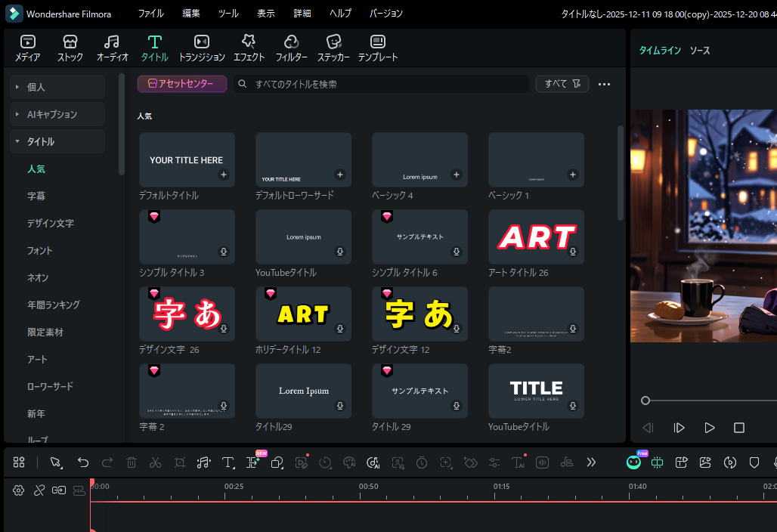Image resolution: width=777 pixels, height=532 pixels.
Task: Click the red playhead at 00:00
Action: tap(92, 484)
